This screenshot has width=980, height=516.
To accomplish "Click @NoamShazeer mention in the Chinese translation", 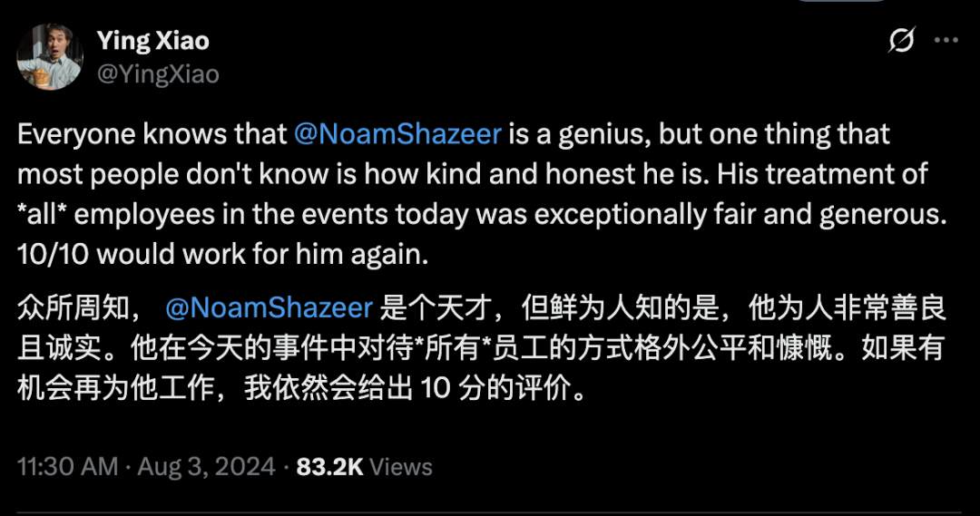I will point(269,307).
